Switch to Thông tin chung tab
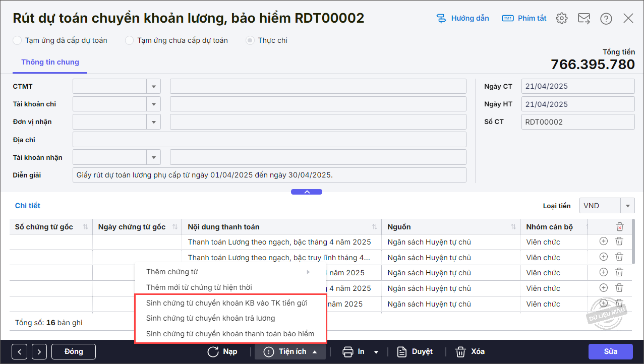Image resolution: width=644 pixels, height=364 pixels. pos(50,62)
